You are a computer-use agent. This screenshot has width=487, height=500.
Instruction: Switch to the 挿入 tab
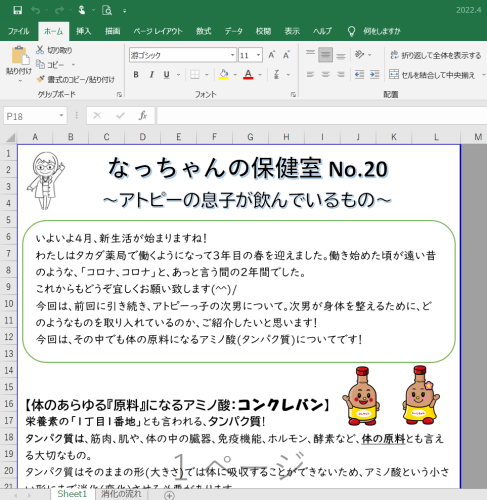click(x=83, y=31)
